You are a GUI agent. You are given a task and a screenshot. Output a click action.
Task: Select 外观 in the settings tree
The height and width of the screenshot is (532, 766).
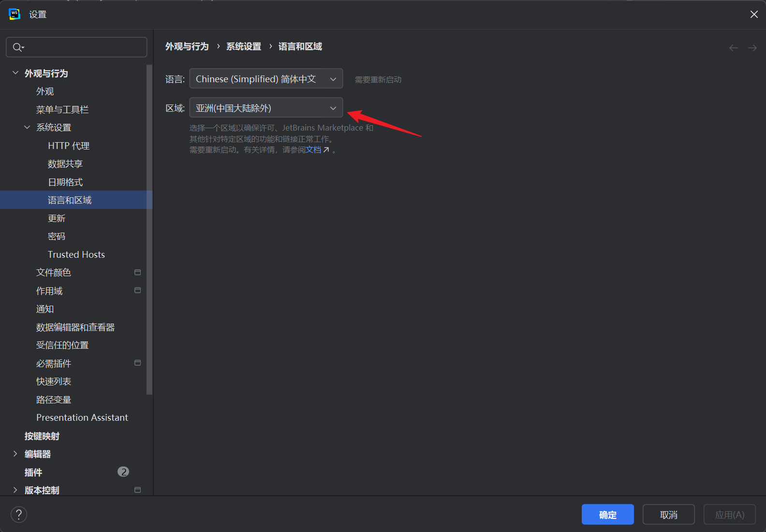click(45, 91)
